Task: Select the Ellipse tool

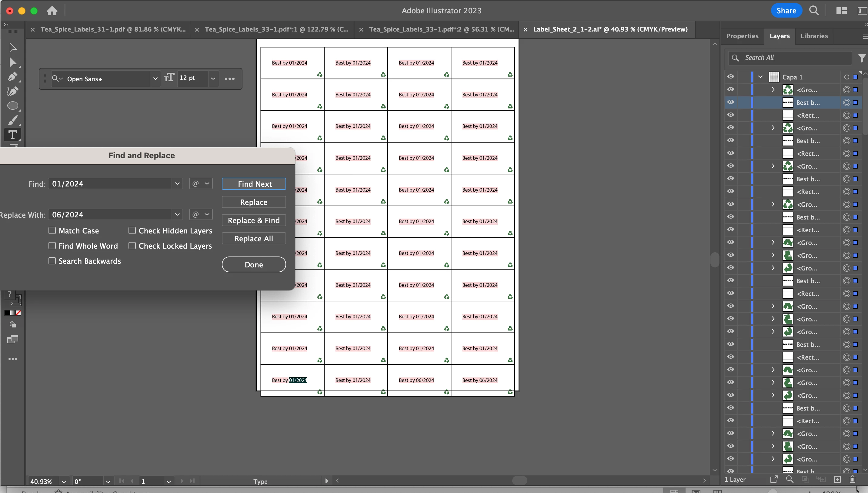Action: click(x=12, y=106)
